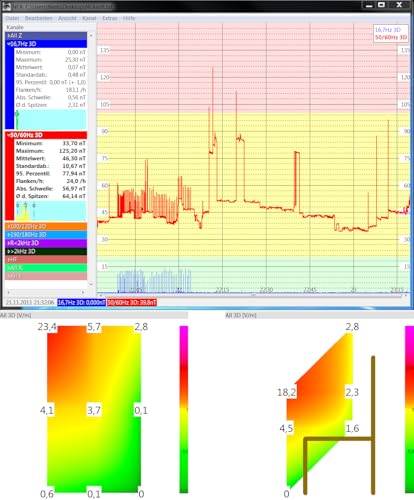414x500 pixels.
Task: Click the 135 label on left axis
Action: 105,50
